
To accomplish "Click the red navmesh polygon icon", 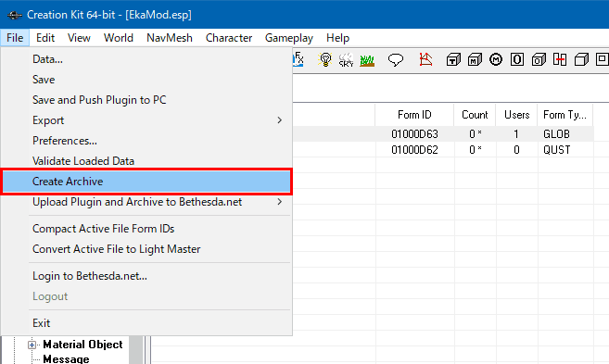I will coord(425,59).
